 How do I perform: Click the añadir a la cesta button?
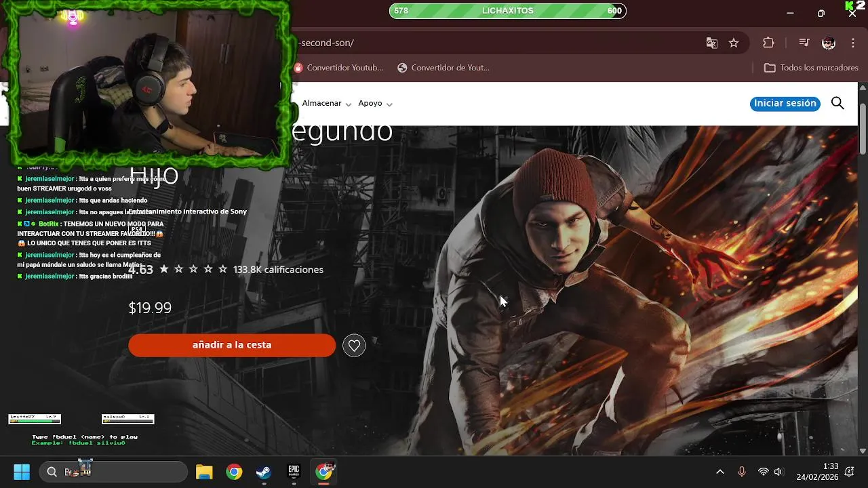click(232, 345)
